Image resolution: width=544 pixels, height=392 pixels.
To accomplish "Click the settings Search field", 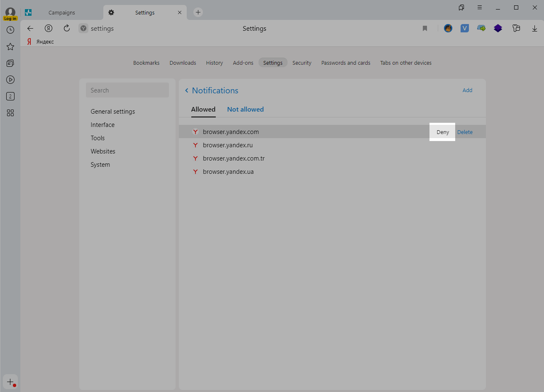I will tap(127, 90).
